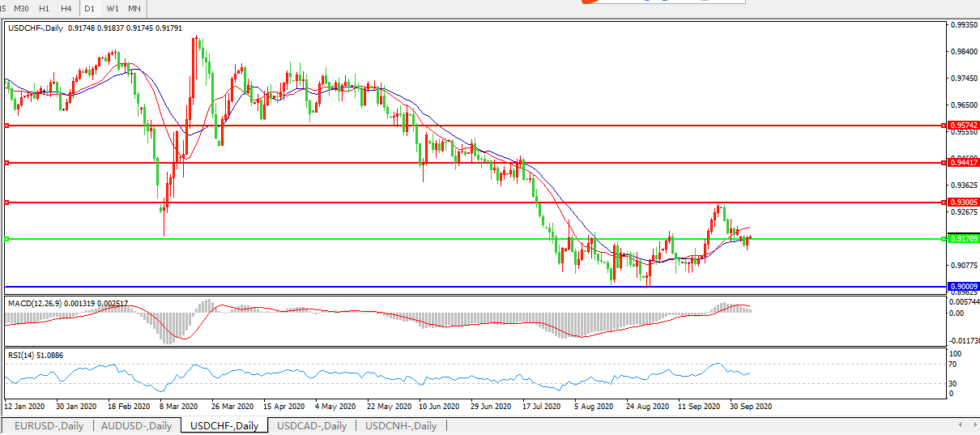
Task: Click the active USDCHF-,Daily tab
Action: (x=224, y=425)
